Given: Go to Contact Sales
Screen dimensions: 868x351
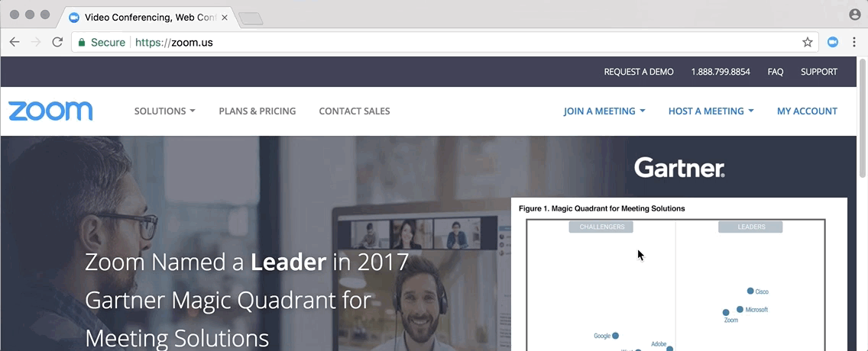Looking at the screenshot, I should pos(355,111).
